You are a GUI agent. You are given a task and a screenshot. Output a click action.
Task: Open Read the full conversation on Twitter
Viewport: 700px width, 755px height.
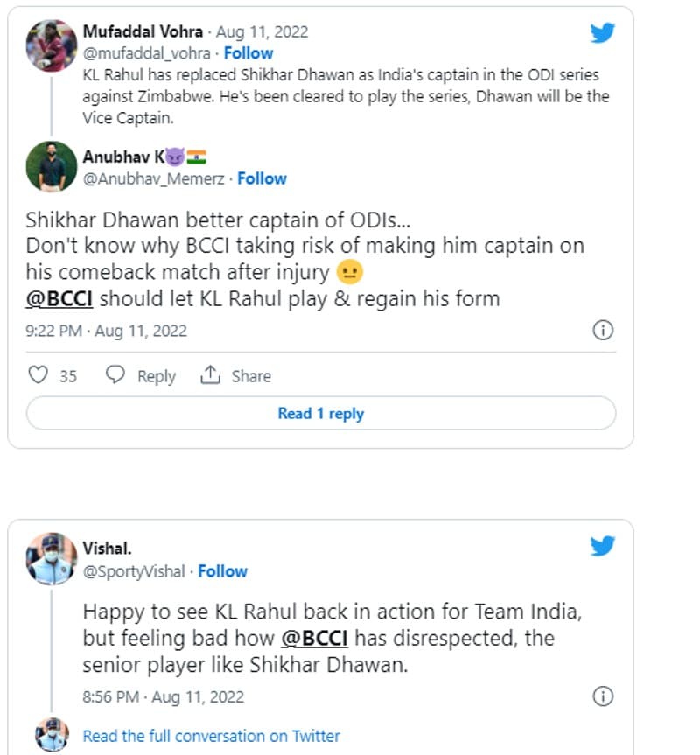click(x=211, y=736)
